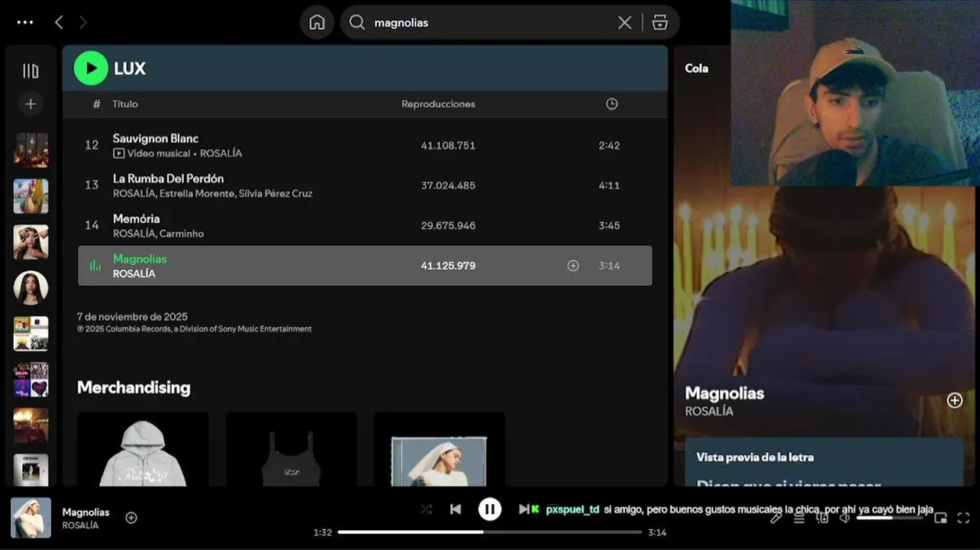The height and width of the screenshot is (550, 980).
Task: Clear the magnolias search text
Action: click(624, 22)
